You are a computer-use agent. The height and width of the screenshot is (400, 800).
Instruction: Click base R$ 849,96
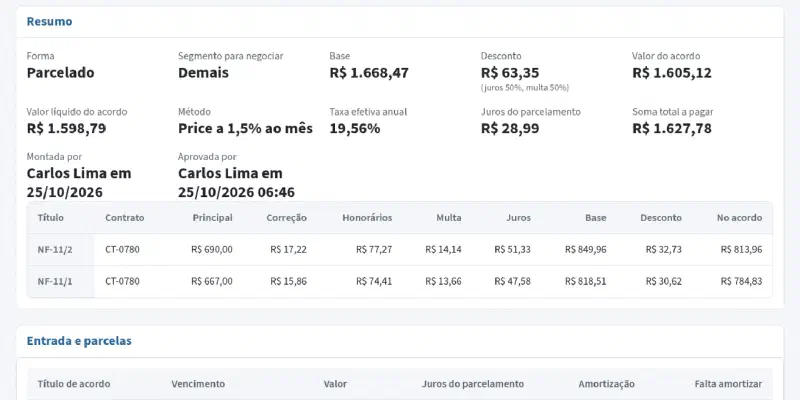coord(586,250)
